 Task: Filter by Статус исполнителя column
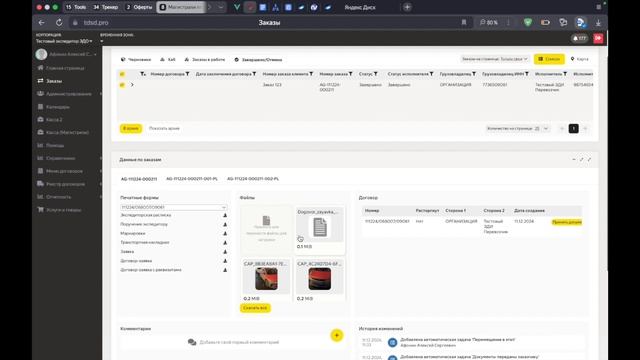point(431,74)
